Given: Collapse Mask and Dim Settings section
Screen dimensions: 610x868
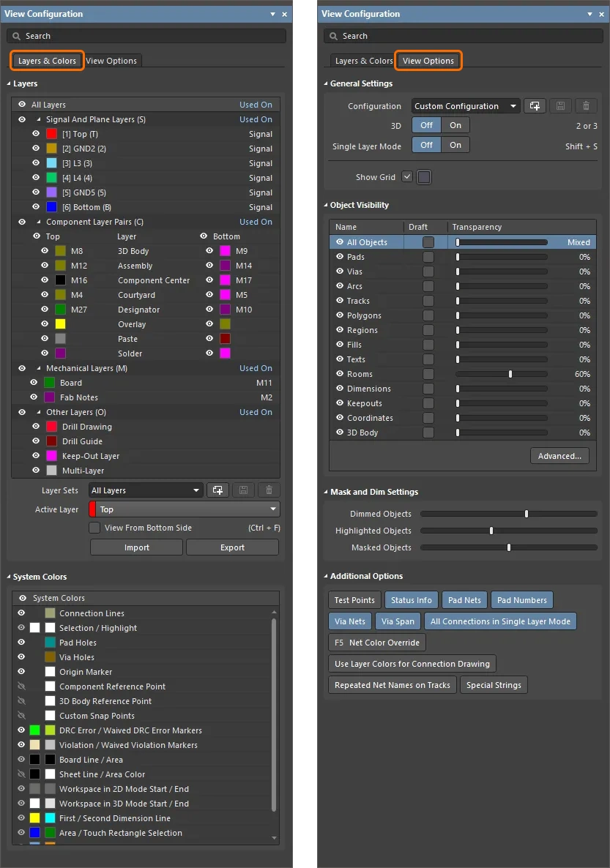Looking at the screenshot, I should (326, 492).
